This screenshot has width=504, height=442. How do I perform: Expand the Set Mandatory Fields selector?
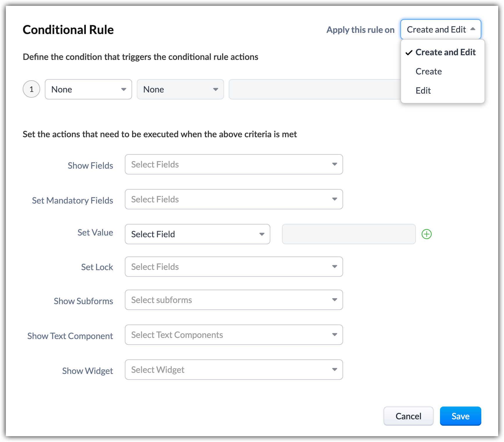pos(234,199)
